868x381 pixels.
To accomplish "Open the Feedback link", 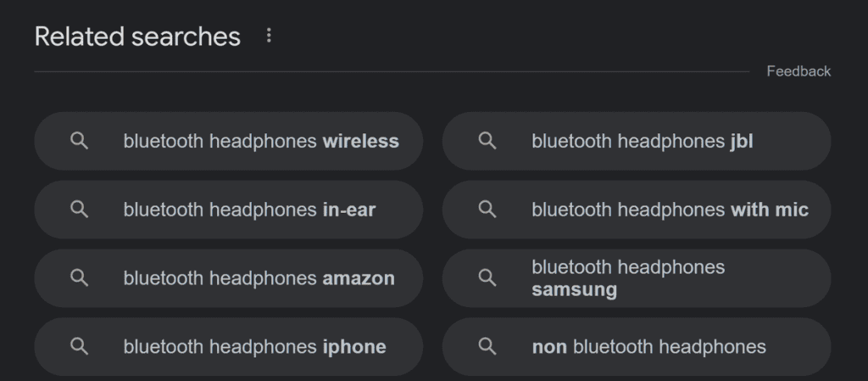I will coord(798,71).
